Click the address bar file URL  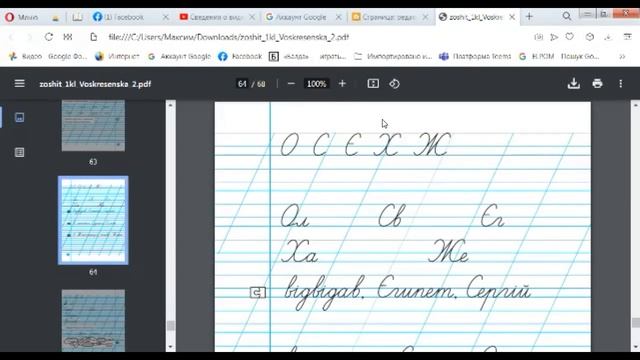229,37
